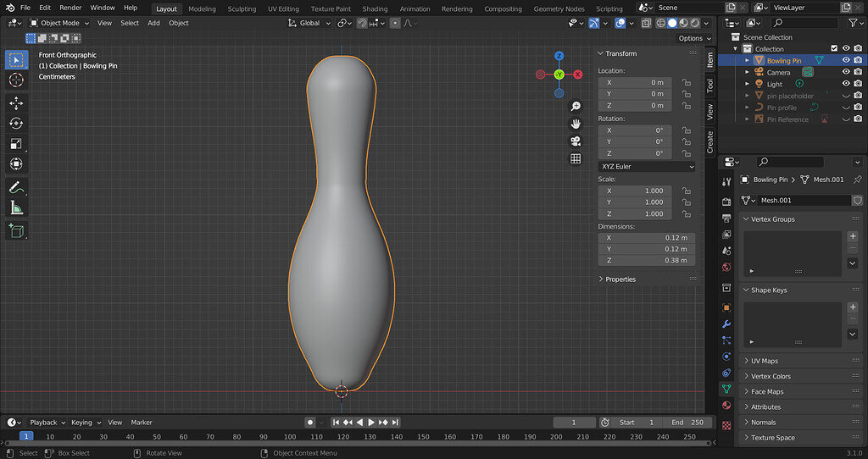The width and height of the screenshot is (868, 459).
Task: Choose the Measure tool
Action: tap(17, 207)
